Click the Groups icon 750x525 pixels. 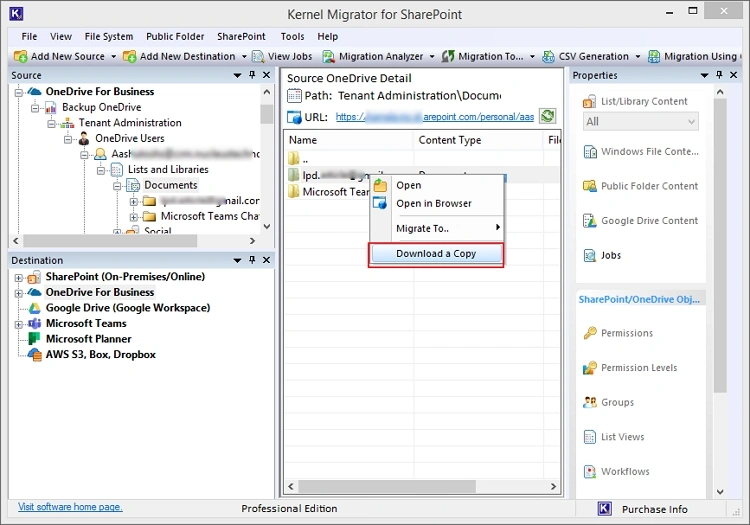(x=590, y=402)
